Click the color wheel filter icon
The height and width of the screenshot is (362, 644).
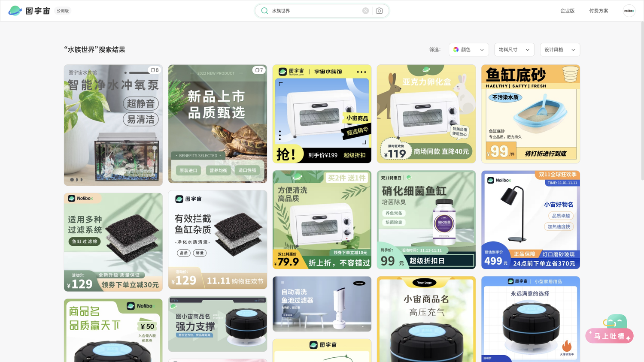[456, 50]
